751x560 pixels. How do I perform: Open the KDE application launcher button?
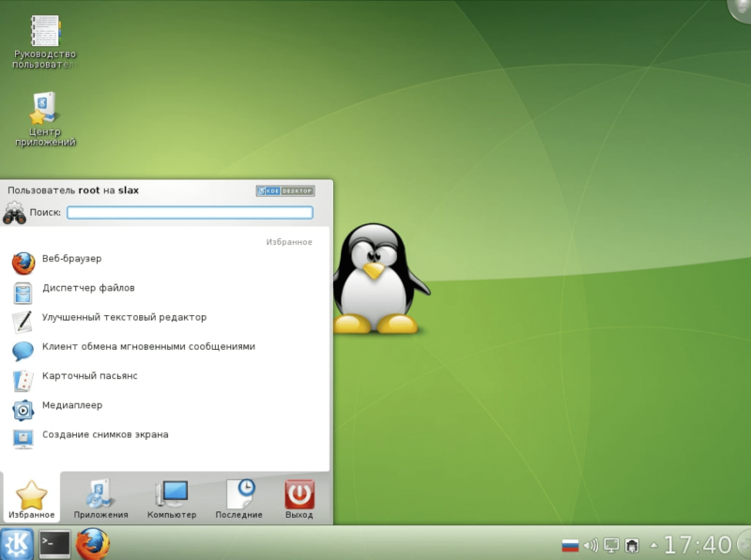[17, 544]
